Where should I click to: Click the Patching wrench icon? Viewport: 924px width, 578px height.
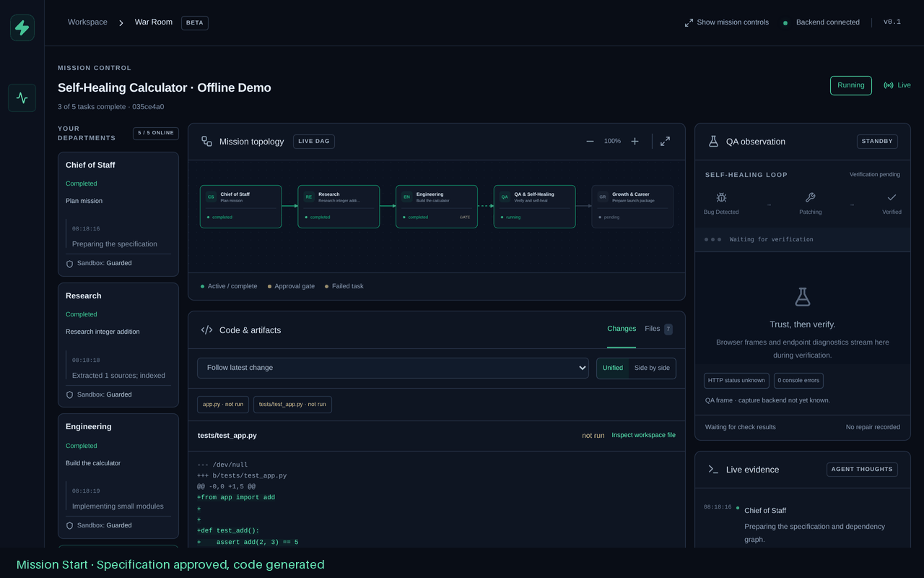pyautogui.click(x=810, y=197)
